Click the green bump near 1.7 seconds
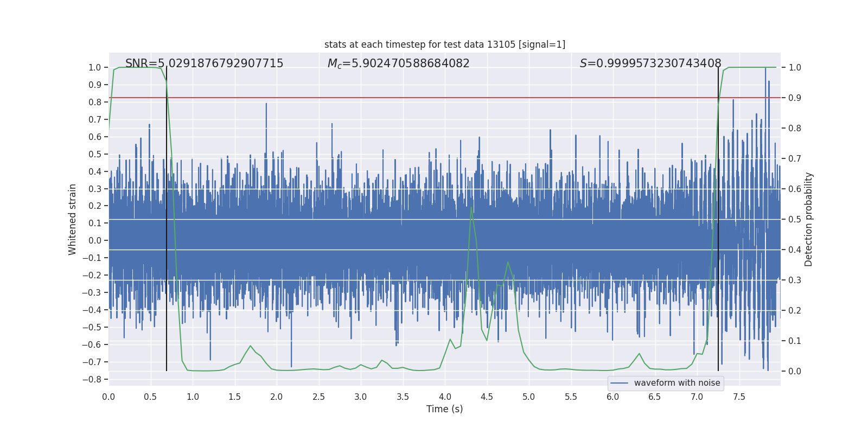The height and width of the screenshot is (434, 868). click(251, 346)
